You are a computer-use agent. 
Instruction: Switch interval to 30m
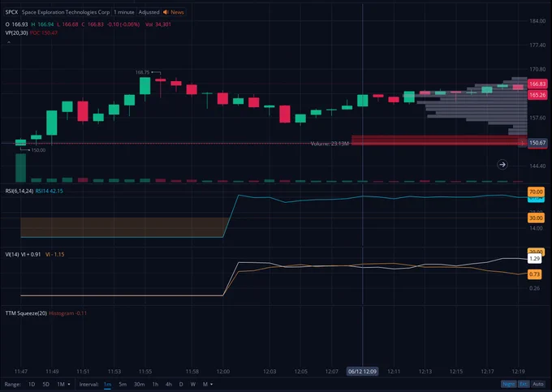[139, 384]
